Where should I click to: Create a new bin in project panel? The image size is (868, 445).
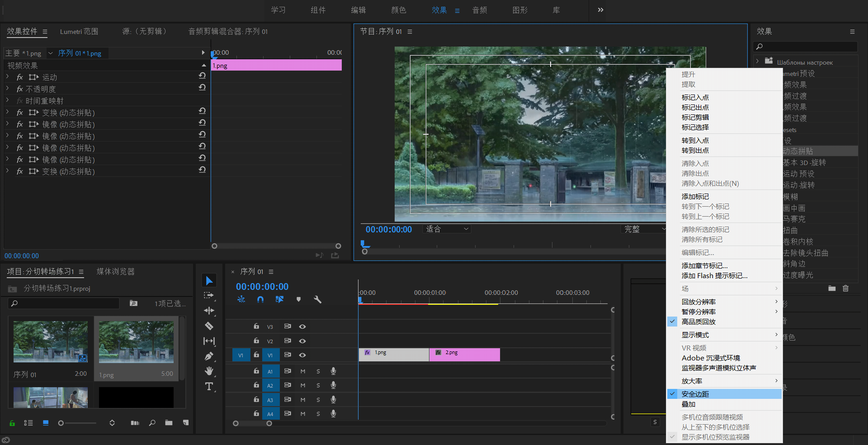pos(169,423)
